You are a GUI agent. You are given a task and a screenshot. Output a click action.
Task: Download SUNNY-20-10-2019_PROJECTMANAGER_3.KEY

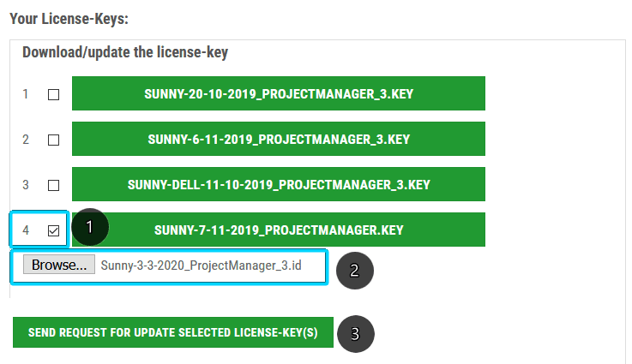click(x=278, y=93)
